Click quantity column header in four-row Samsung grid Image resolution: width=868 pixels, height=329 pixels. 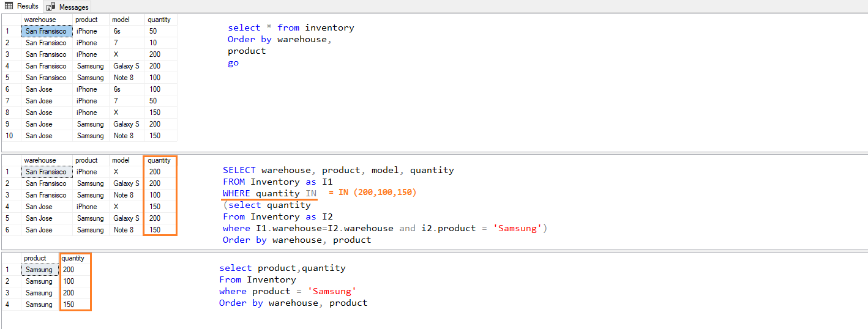[x=75, y=258]
